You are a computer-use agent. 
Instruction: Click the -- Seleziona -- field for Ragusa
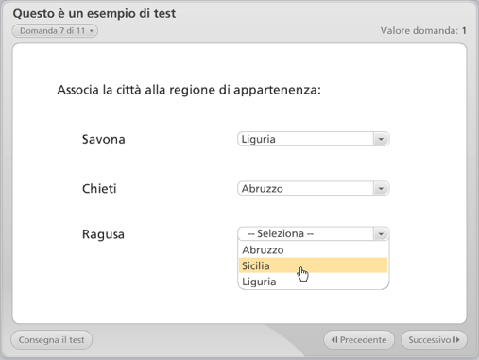pyautogui.click(x=313, y=234)
